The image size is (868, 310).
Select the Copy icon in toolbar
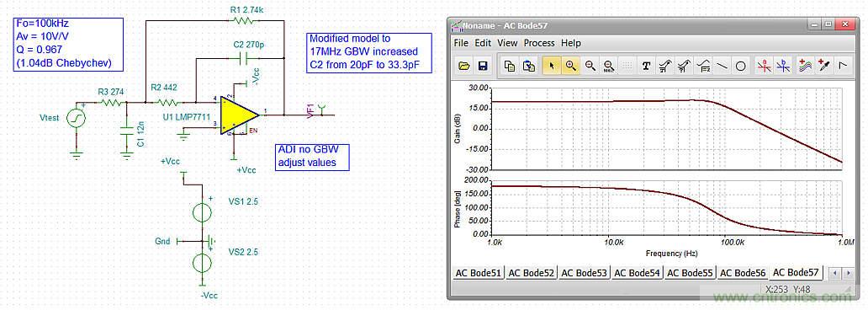pos(510,66)
